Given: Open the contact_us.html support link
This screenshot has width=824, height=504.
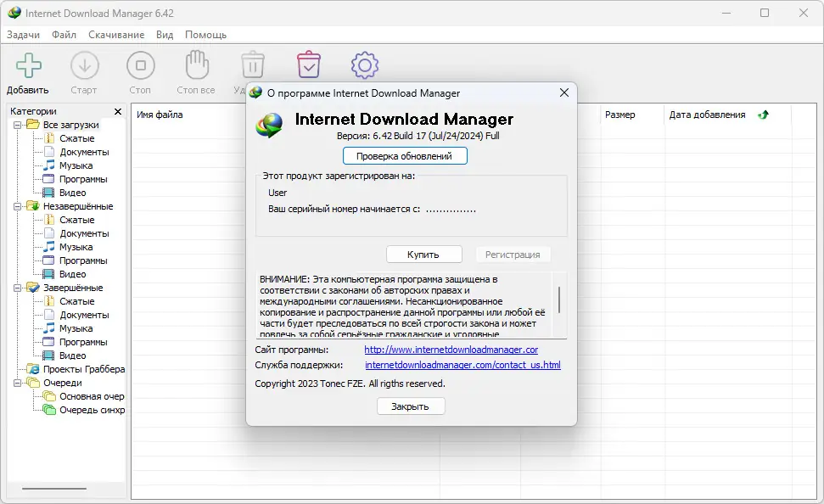Looking at the screenshot, I should point(462,365).
